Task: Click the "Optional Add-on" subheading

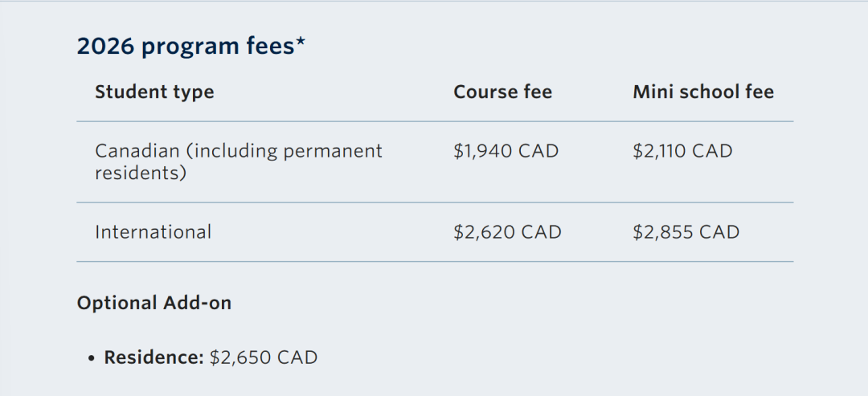Action: pyautogui.click(x=154, y=304)
